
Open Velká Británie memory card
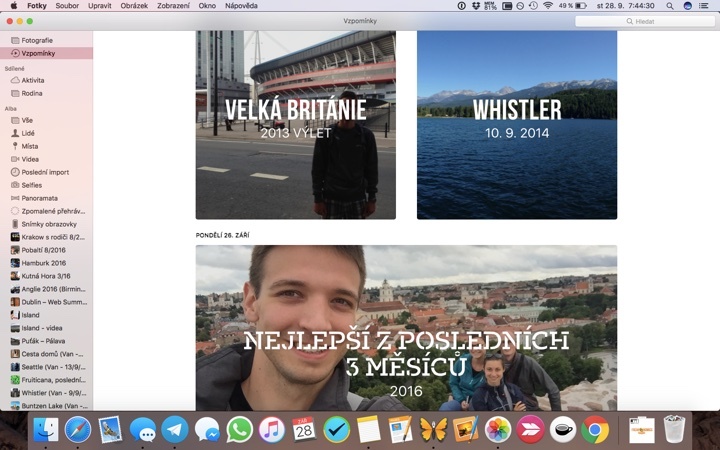tap(296, 125)
